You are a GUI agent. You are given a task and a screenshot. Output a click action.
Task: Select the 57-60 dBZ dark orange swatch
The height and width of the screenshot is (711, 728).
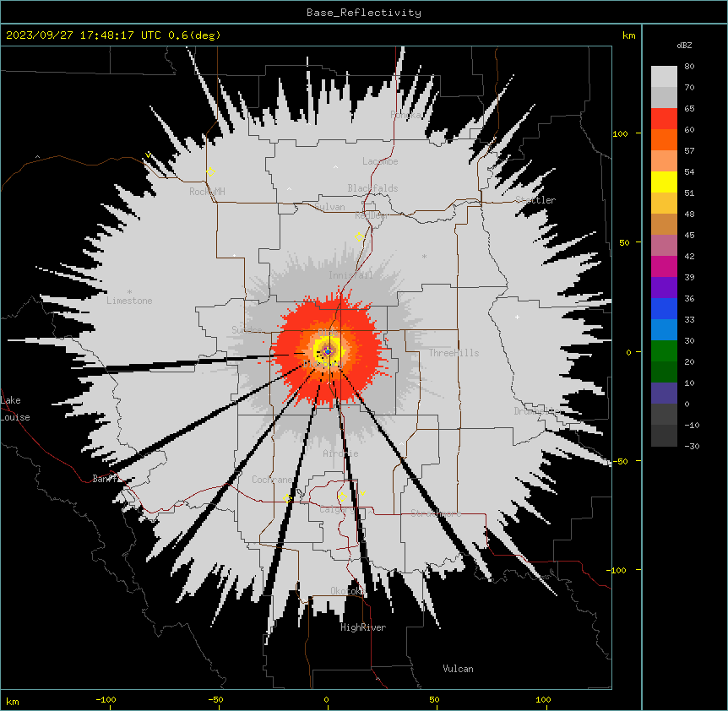click(x=664, y=139)
